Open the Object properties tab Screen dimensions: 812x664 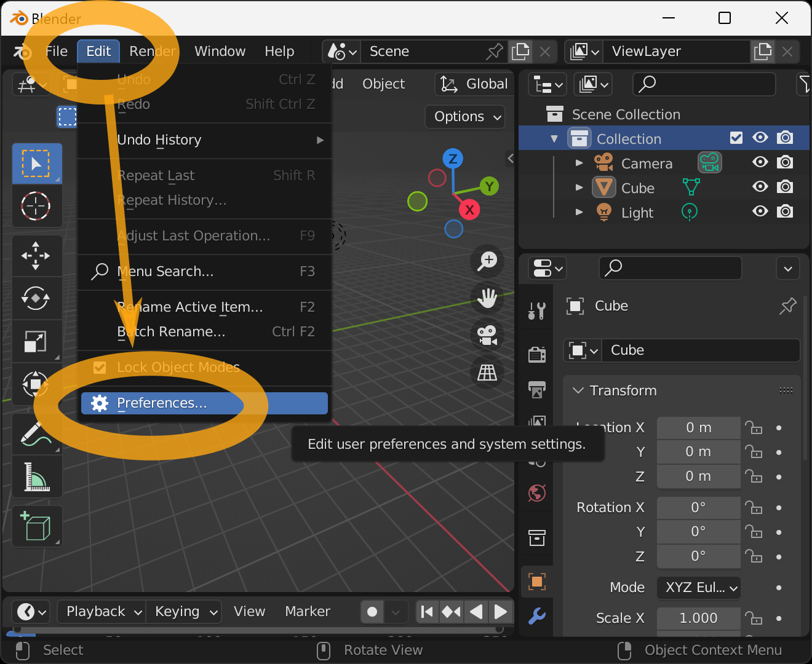click(537, 582)
